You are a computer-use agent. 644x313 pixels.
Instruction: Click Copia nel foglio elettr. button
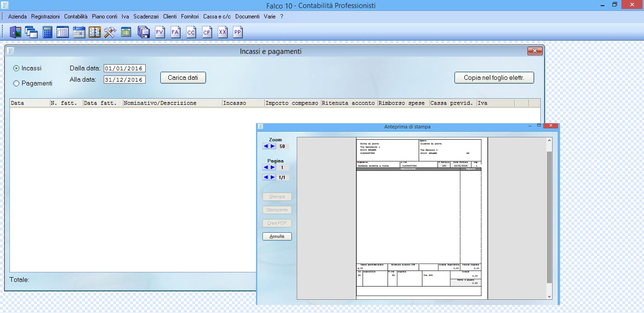pyautogui.click(x=494, y=78)
